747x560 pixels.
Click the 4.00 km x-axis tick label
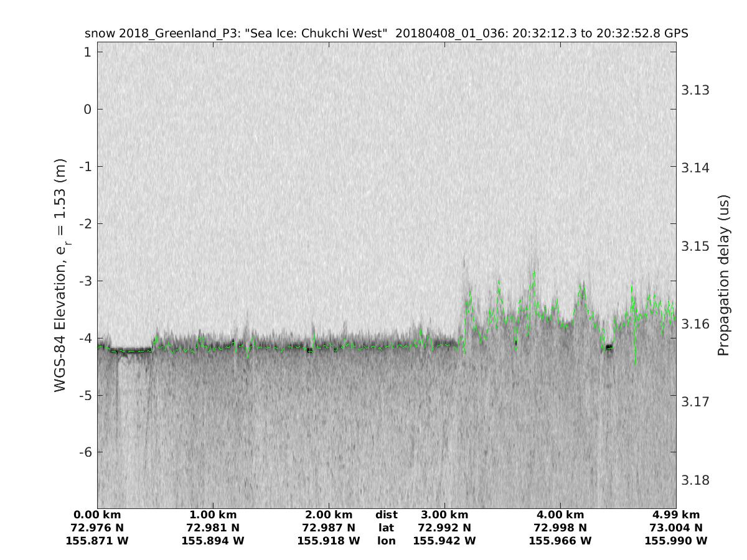[x=560, y=515]
